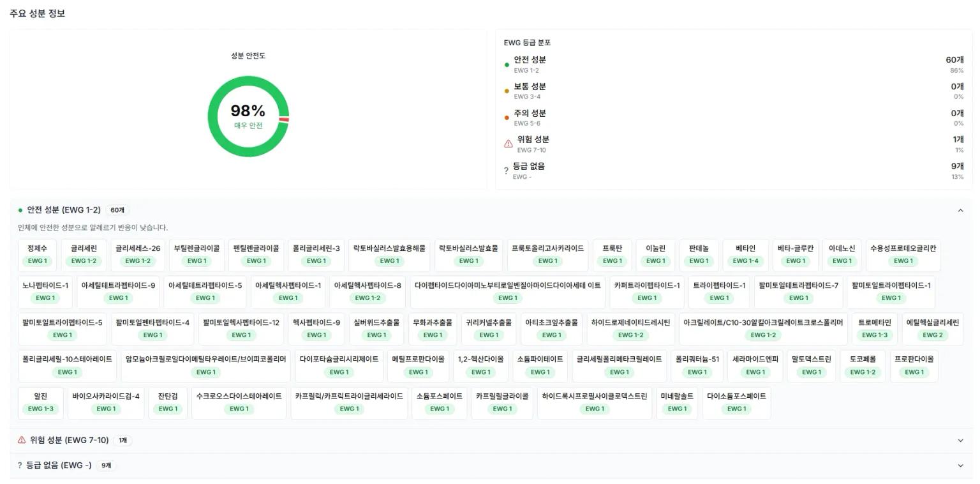The width and height of the screenshot is (980, 484).
Task: Click the 1,2-헥산다이올 ingredient chip
Action: coord(480,366)
